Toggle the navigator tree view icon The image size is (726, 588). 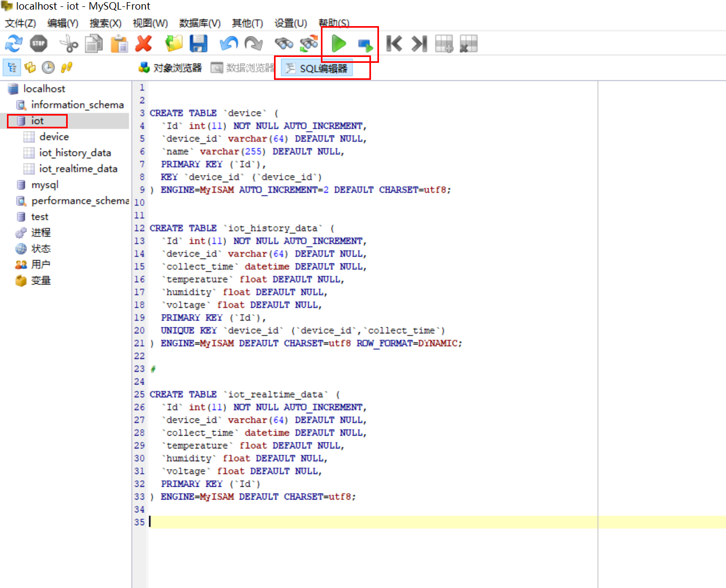pos(12,68)
